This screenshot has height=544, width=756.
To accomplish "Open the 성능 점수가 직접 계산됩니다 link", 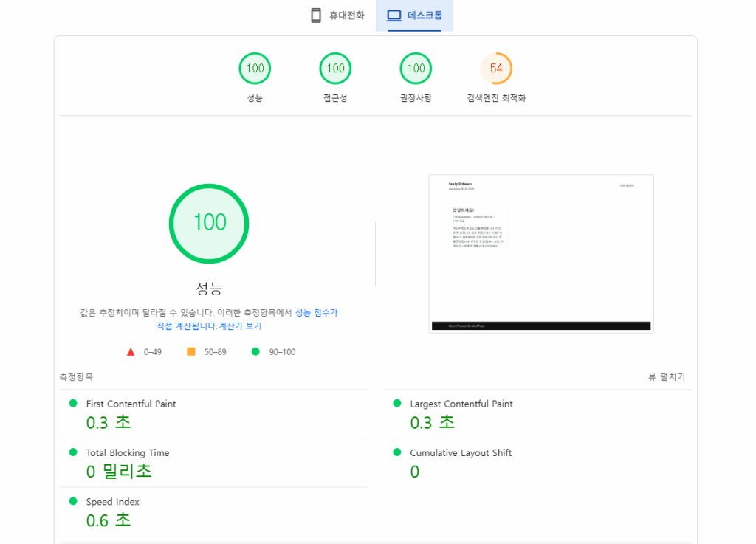I will (x=316, y=313).
